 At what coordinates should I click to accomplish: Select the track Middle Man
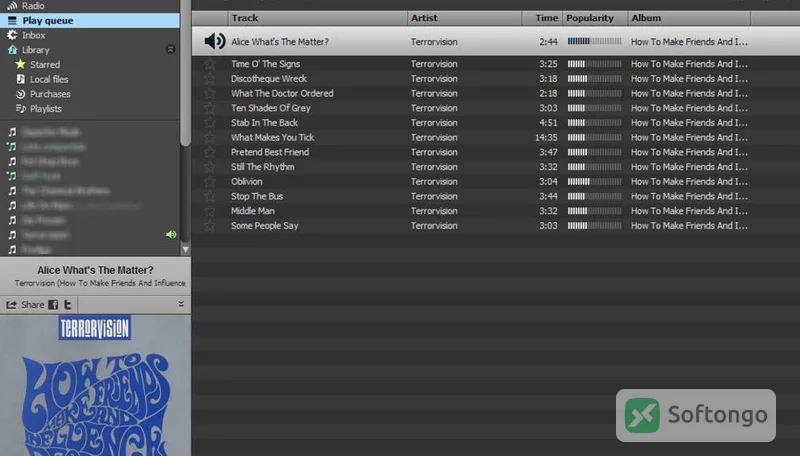coord(253,211)
